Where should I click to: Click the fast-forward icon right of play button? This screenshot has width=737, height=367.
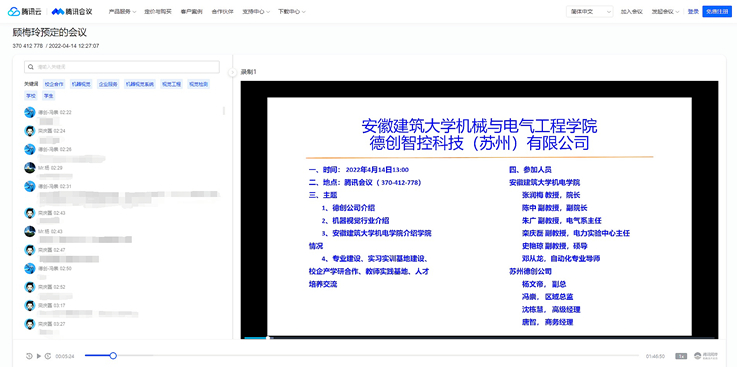tap(48, 356)
